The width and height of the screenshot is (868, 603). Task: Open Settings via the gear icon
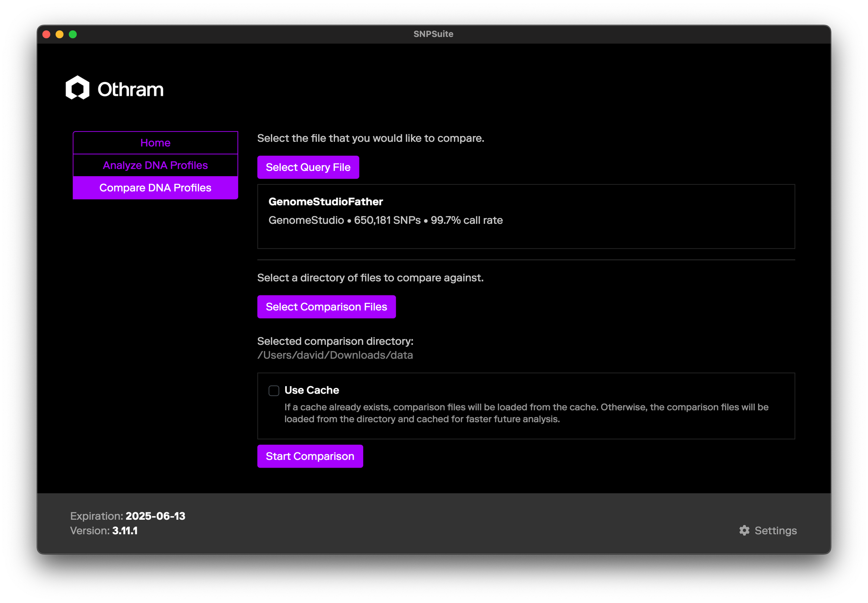click(x=744, y=530)
